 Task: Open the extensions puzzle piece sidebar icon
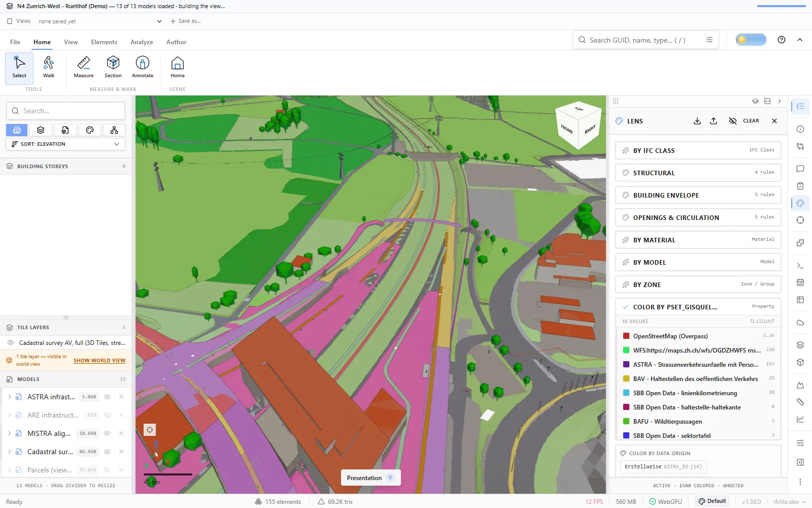(800, 243)
